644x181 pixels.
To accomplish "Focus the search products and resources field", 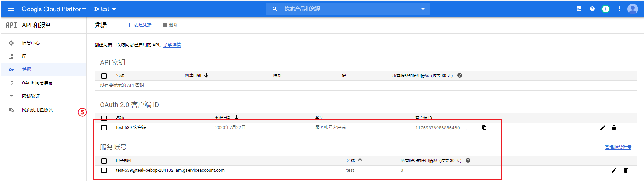I will click(347, 9).
